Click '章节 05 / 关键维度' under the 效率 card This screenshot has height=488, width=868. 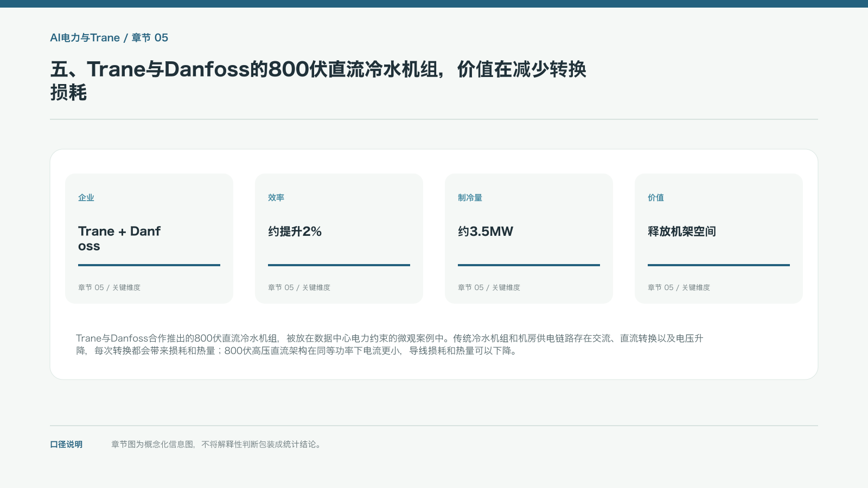(x=299, y=287)
